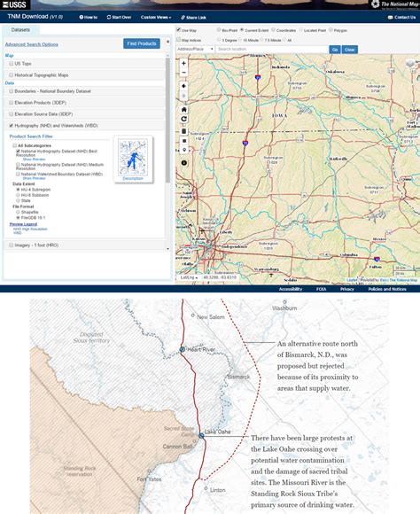Check NHD Medium Resolution checkbox
The height and width of the screenshot is (514, 420).
[x=18, y=165]
